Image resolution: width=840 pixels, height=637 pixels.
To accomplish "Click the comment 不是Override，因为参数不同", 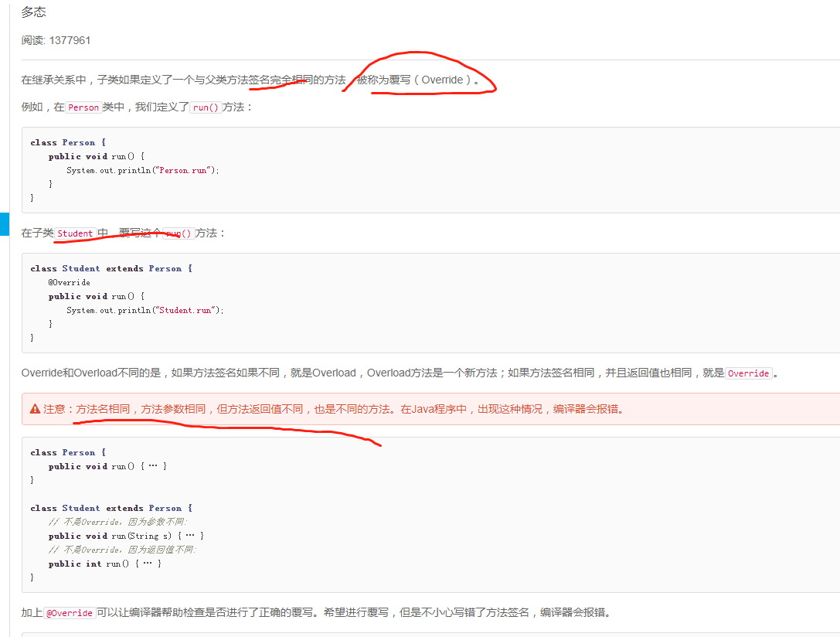I will 118,522.
